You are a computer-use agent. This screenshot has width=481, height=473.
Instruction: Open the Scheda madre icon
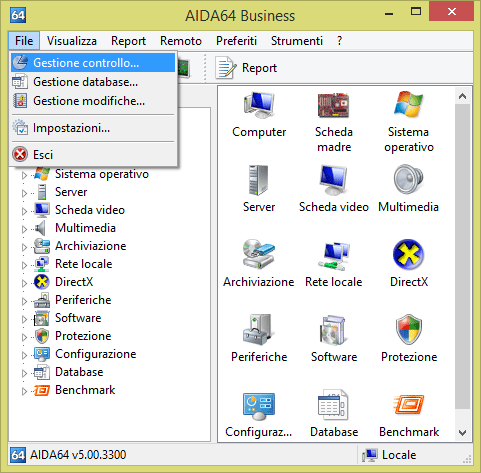click(x=334, y=105)
